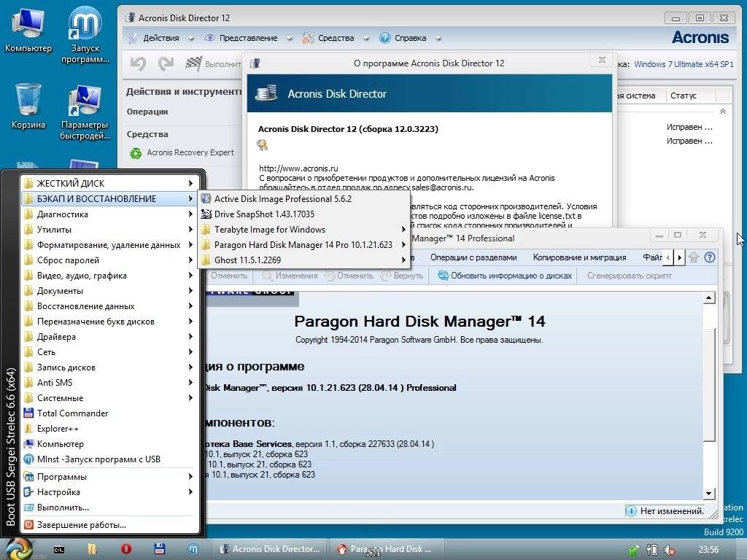Open Представление menu in Acronis

pyautogui.click(x=248, y=38)
